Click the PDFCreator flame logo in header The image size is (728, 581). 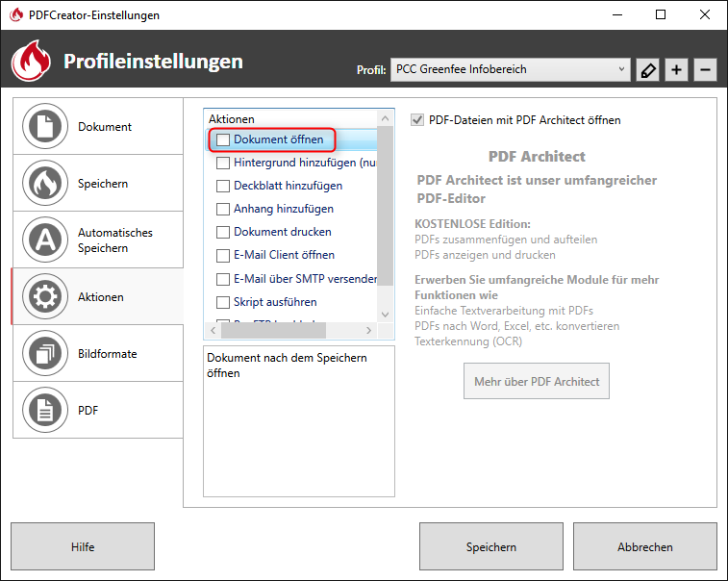[31, 61]
